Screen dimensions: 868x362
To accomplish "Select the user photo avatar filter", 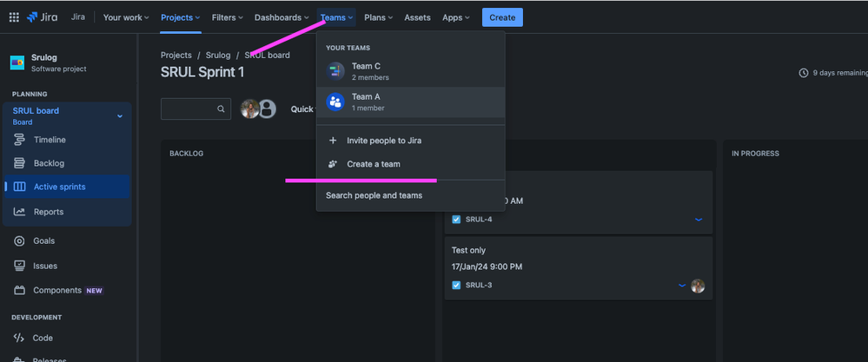I will (249, 109).
